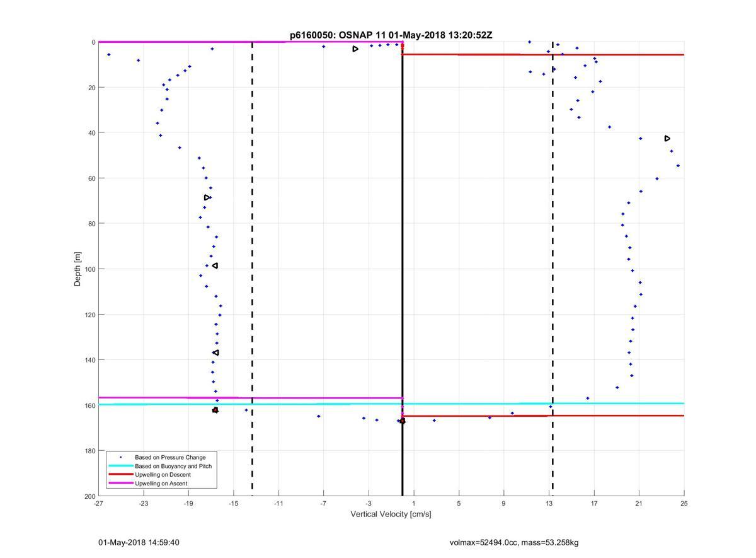
Task: Select legend entry Upwelling on Descent
Action: coord(163,475)
